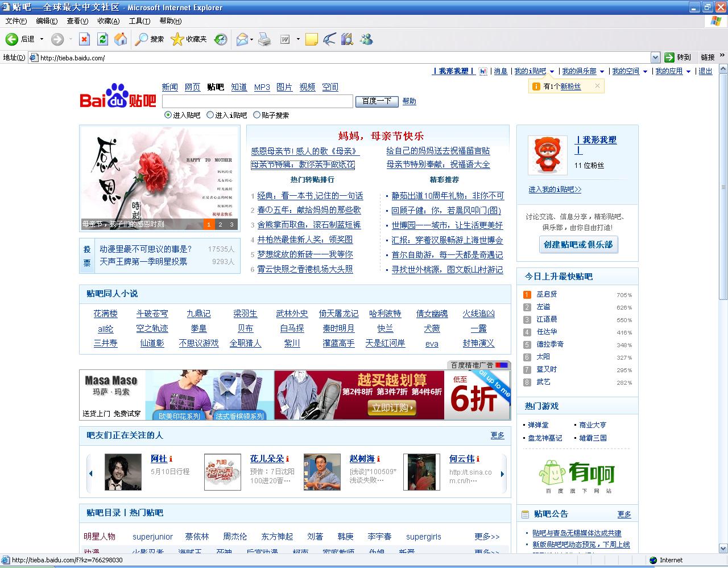Show next people with right carousel arrow
Screen dimensions: 728x568
coord(502,474)
